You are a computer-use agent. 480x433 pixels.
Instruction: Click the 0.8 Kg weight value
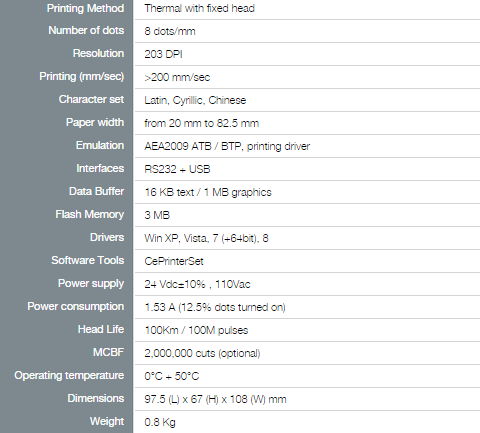pyautogui.click(x=160, y=422)
